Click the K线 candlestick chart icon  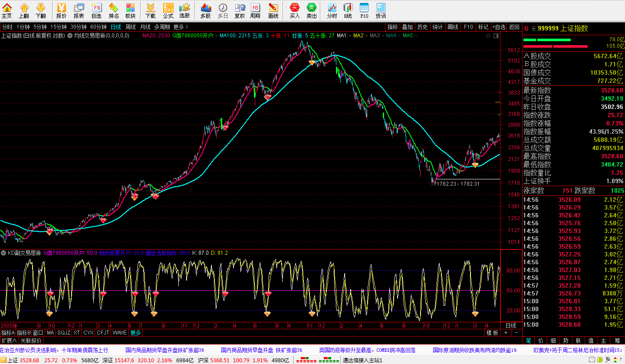pos(348,10)
